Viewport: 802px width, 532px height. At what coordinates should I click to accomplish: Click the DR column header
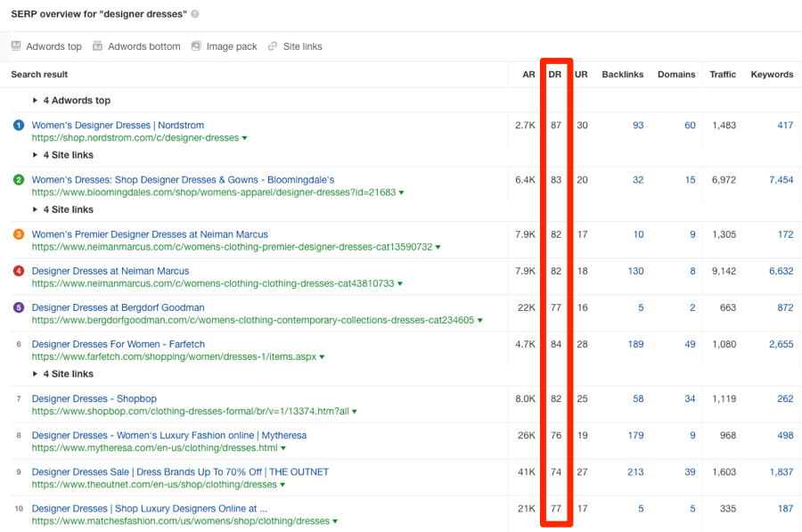tap(555, 74)
